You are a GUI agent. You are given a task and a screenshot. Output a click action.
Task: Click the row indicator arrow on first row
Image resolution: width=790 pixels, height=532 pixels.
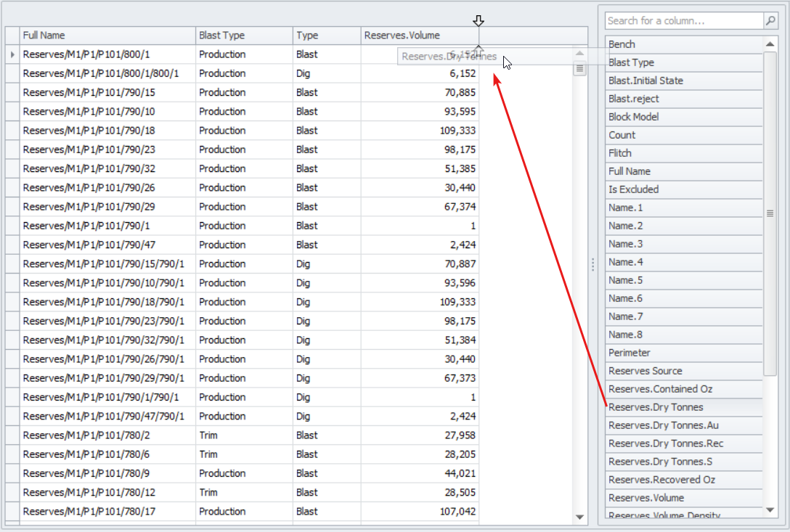click(x=12, y=54)
